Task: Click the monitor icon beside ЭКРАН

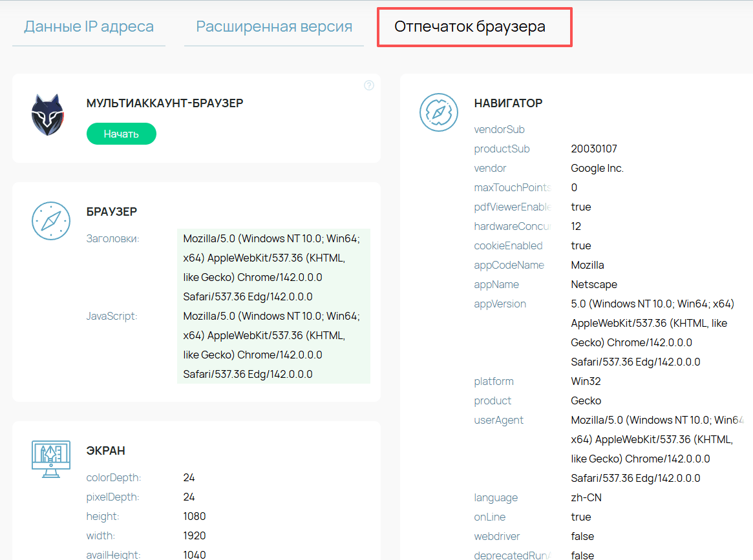Action: (51, 459)
